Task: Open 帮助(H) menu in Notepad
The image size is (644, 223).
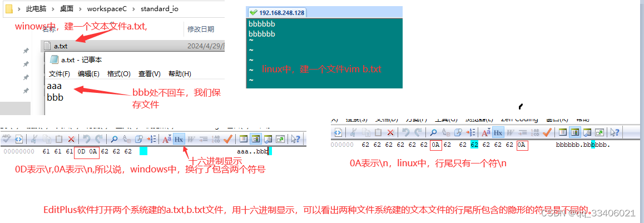Action: pos(180,74)
